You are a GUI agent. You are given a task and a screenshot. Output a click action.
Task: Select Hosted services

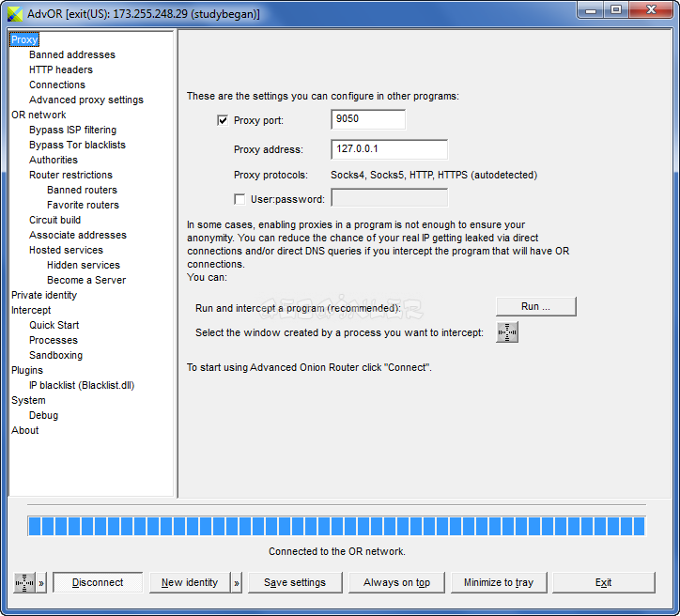66,250
